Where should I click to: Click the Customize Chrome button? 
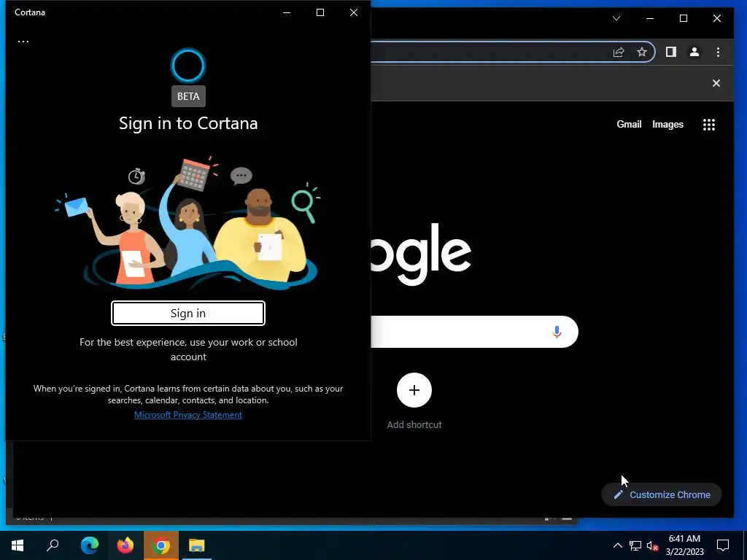coord(661,495)
